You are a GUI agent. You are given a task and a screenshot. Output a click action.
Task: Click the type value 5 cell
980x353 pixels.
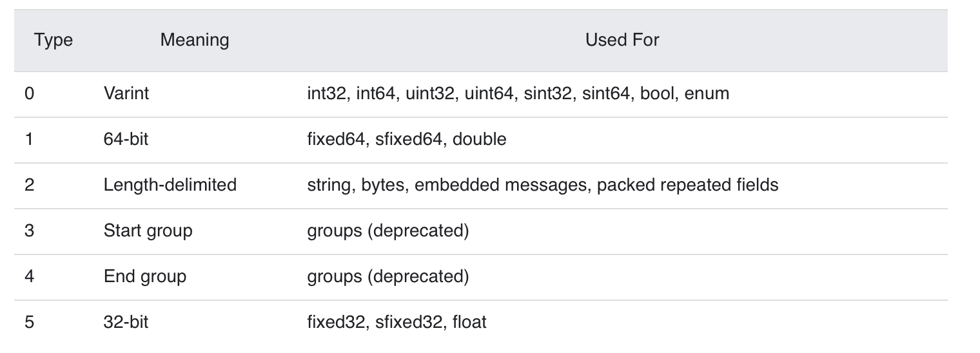tap(29, 322)
